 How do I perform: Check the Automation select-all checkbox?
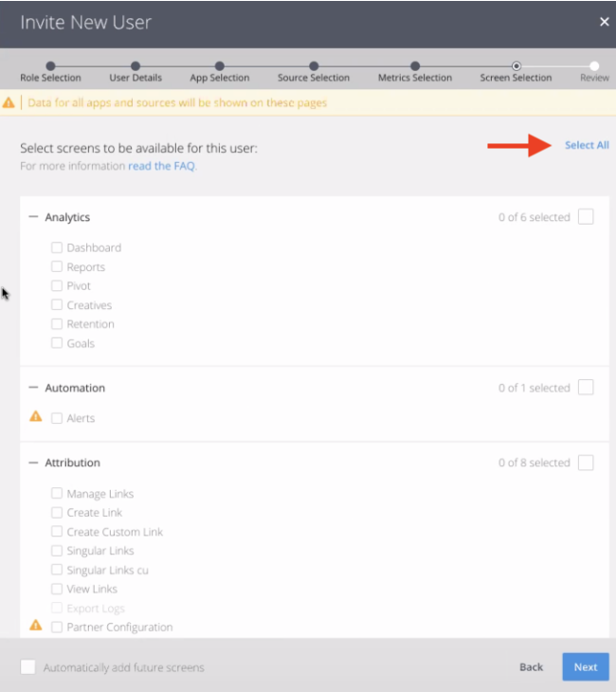(586, 388)
